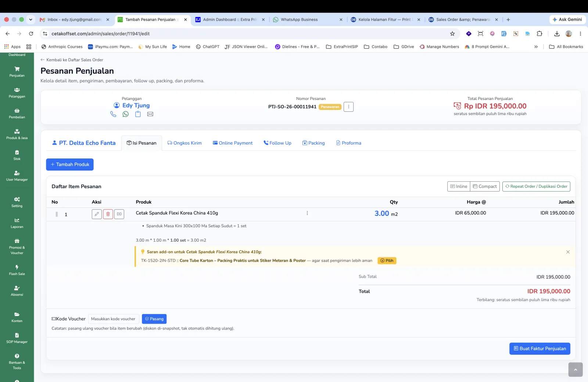Click the preview icon next to trash button
The height and width of the screenshot is (382, 588).
[x=119, y=214]
